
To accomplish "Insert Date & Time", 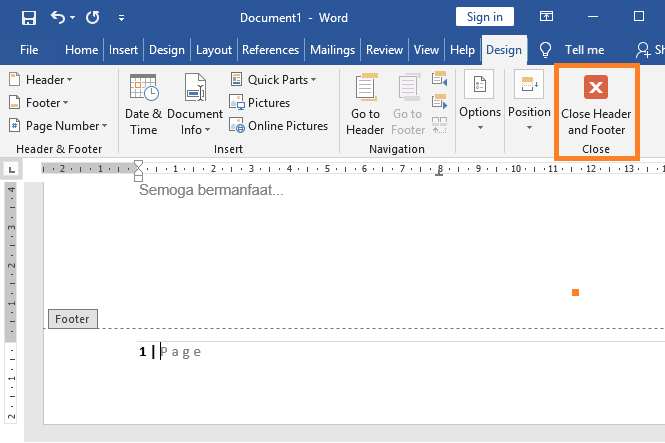I will (143, 104).
